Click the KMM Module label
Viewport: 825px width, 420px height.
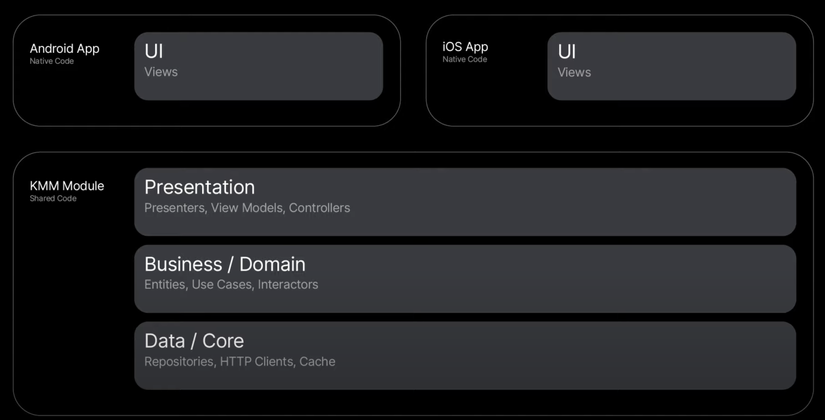pos(67,185)
